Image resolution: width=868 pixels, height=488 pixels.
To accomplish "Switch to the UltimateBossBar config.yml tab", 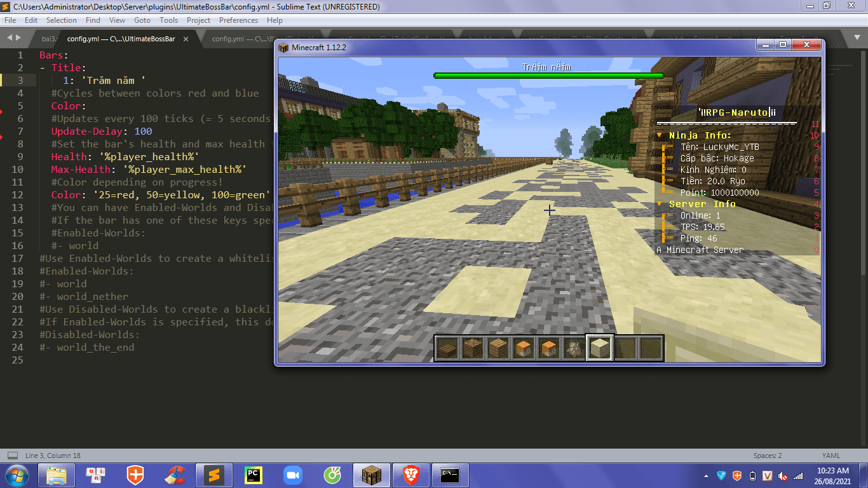I will pos(121,39).
